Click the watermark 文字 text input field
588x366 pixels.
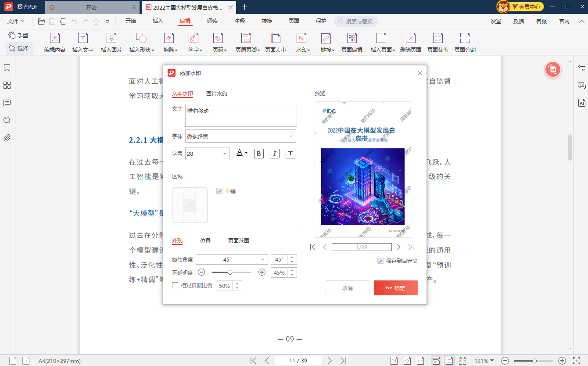[240, 115]
